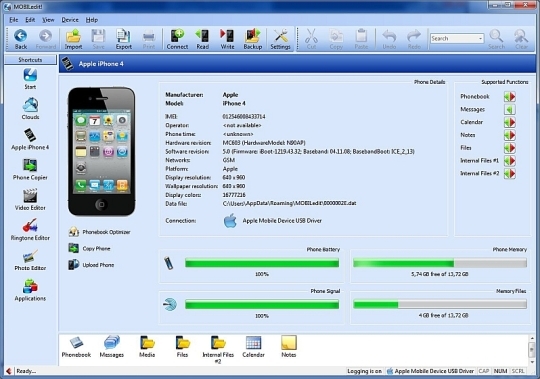Toggle the Phonebook supported function arrows
This screenshot has width=540, height=379.
(510, 97)
